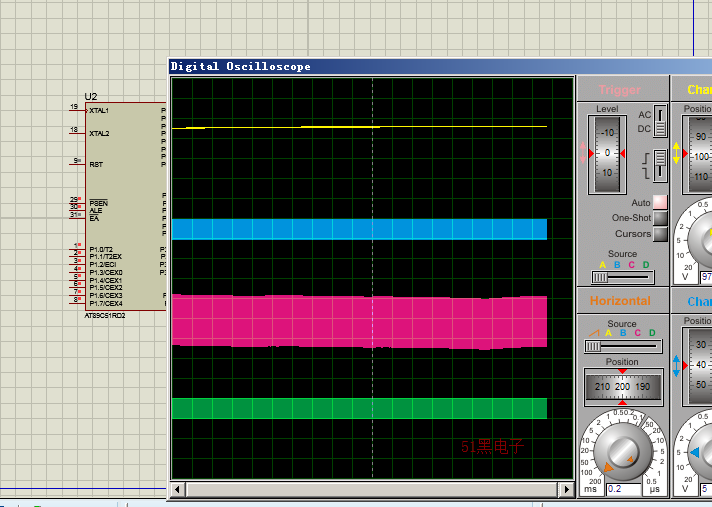Set Horizontal Source to channel D
Image resolution: width=712 pixels, height=507 pixels.
click(652, 333)
